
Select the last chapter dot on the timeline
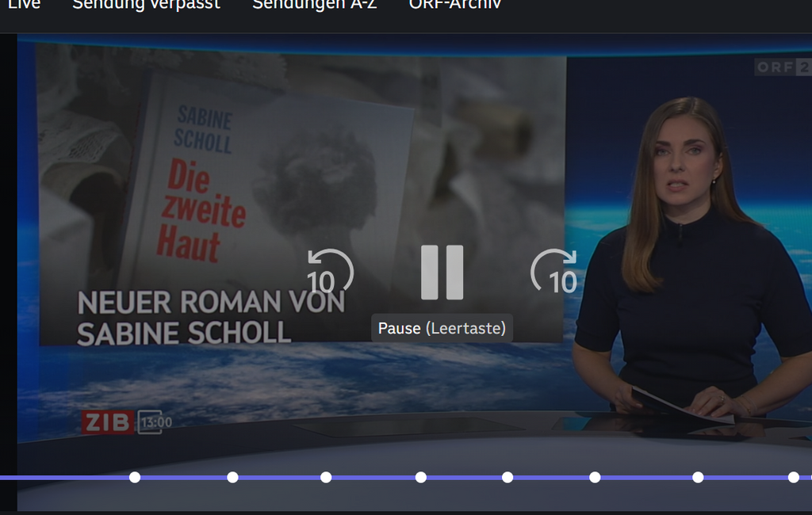[793, 477]
